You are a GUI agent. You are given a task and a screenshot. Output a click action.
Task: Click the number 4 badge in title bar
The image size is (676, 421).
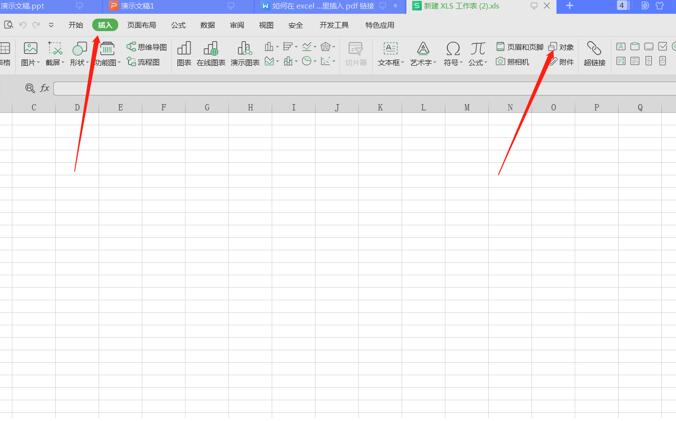tap(622, 6)
